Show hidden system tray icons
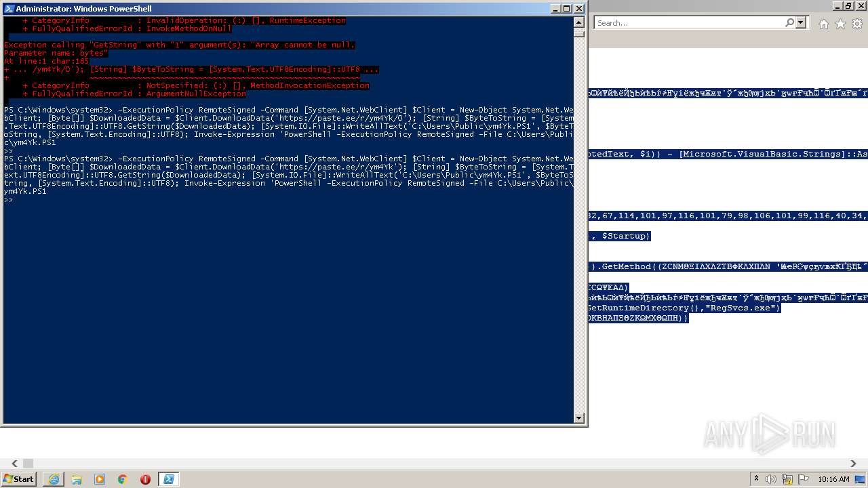Screen dimensions: 868x488 pos(756,479)
